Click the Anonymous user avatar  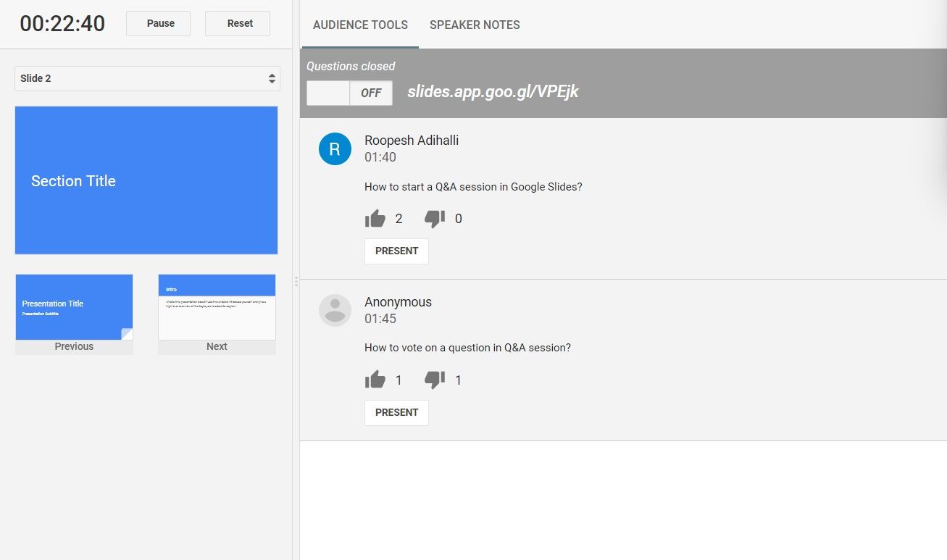click(335, 309)
